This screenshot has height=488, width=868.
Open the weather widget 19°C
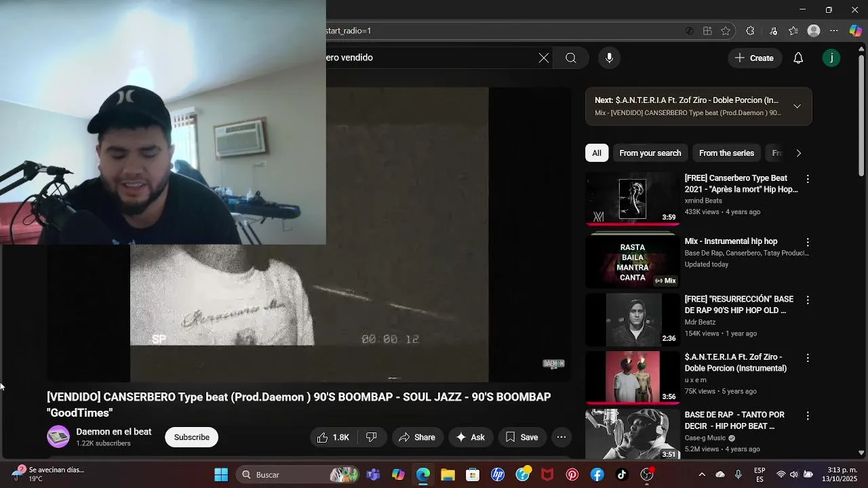[47, 474]
